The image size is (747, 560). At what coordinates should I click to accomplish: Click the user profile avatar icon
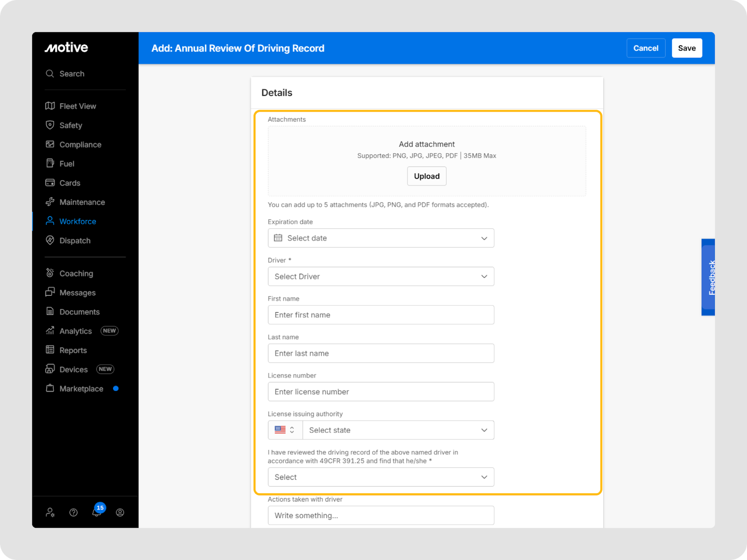(120, 512)
